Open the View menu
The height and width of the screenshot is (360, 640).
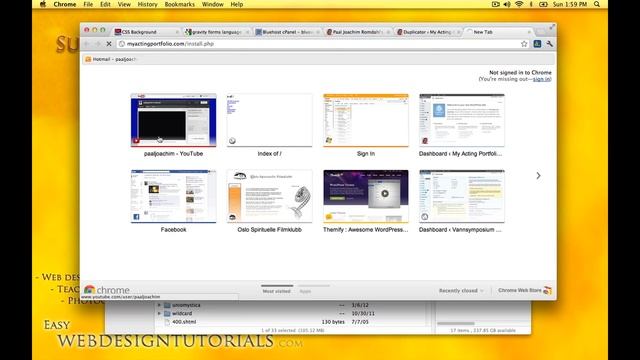(124, 4)
